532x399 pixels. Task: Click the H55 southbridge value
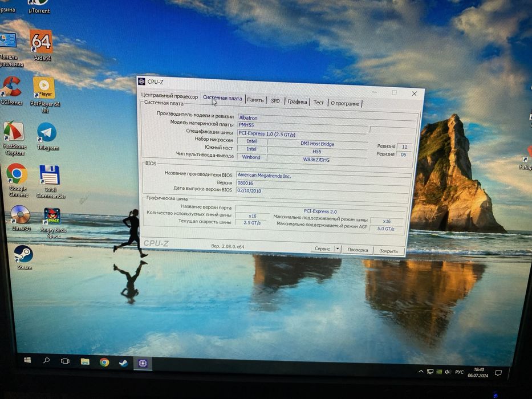317,152
